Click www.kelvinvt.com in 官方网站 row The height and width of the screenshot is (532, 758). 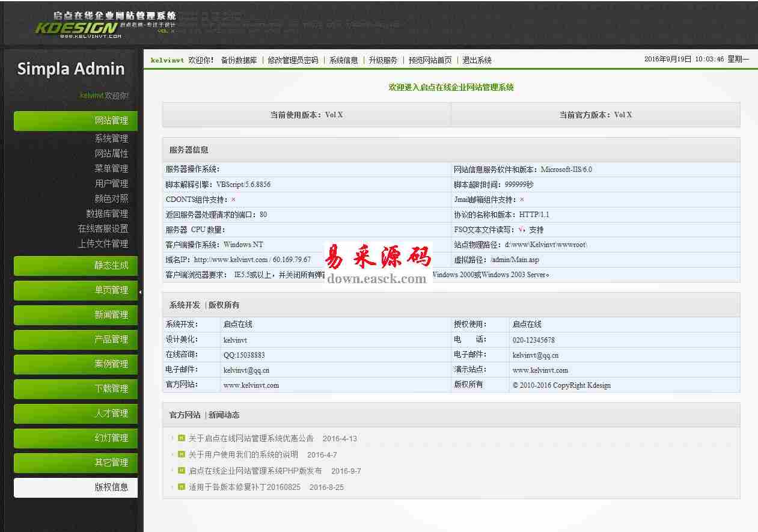click(x=251, y=385)
